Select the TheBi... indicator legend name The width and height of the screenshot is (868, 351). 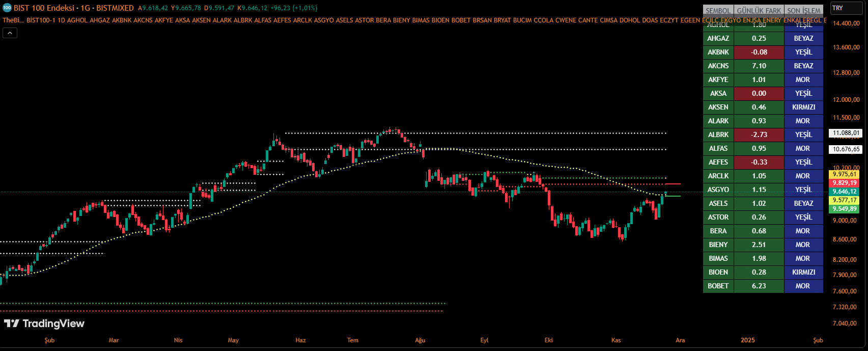13,20
